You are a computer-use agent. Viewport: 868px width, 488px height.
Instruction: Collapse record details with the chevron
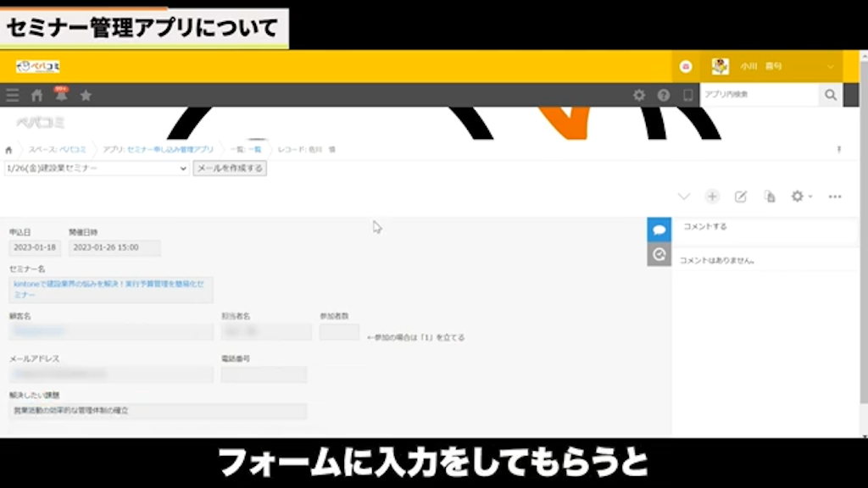tap(684, 196)
